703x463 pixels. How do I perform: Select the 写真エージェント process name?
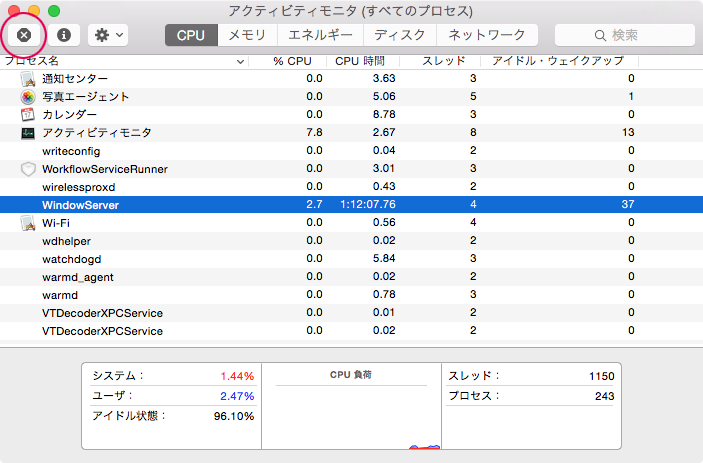pos(86,97)
